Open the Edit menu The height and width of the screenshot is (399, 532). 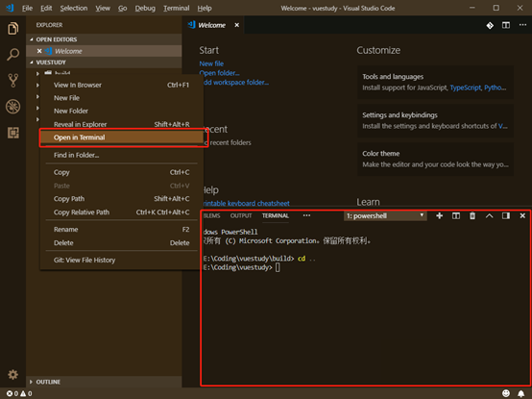(46, 8)
